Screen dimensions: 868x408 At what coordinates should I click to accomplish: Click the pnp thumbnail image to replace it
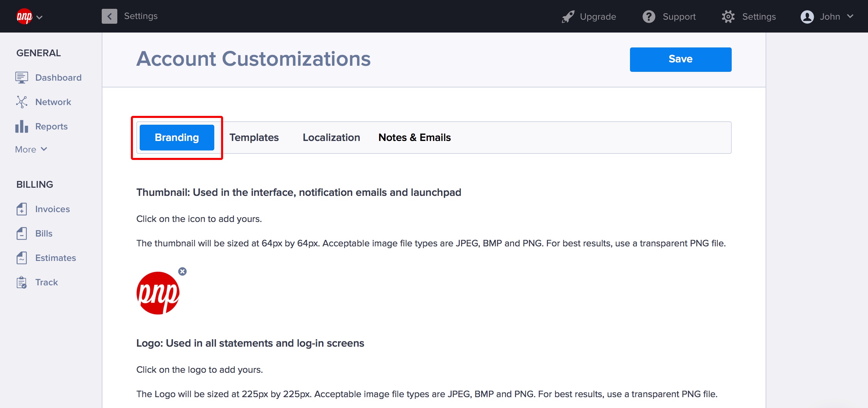click(158, 293)
